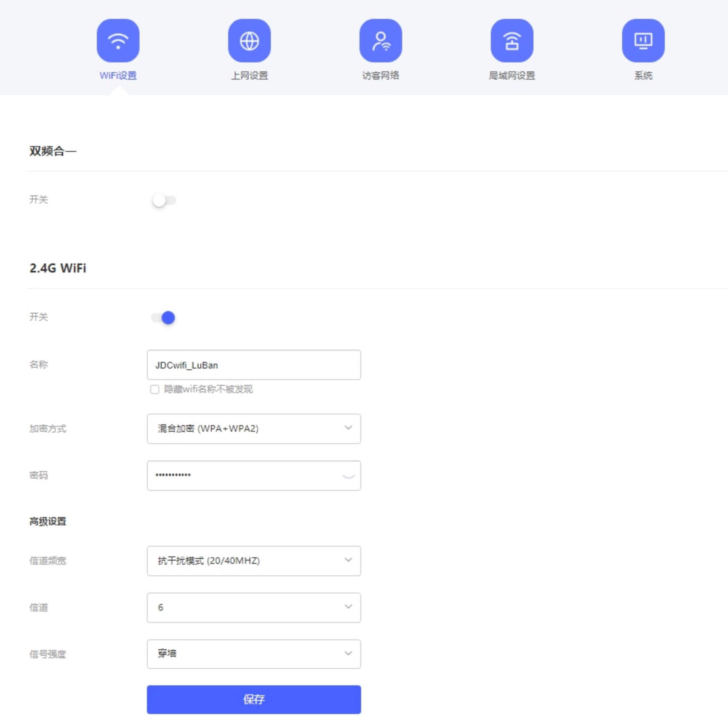Switch to the 系统 tab

click(x=643, y=76)
